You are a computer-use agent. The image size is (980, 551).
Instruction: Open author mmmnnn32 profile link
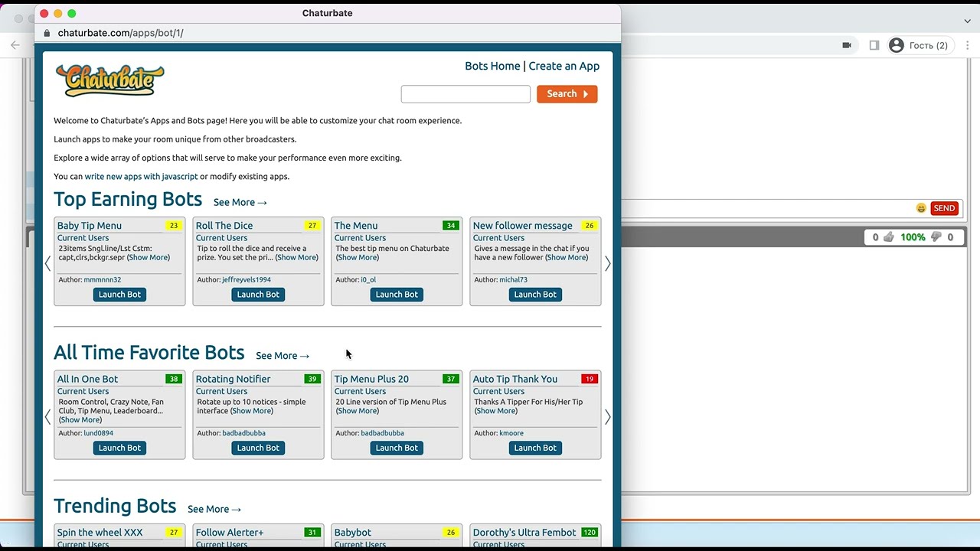pos(103,280)
